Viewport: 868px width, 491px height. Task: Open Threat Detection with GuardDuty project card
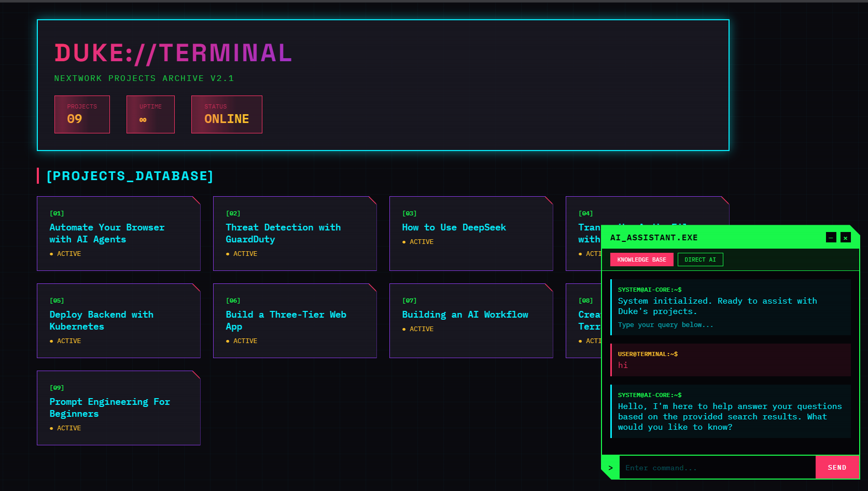point(295,234)
